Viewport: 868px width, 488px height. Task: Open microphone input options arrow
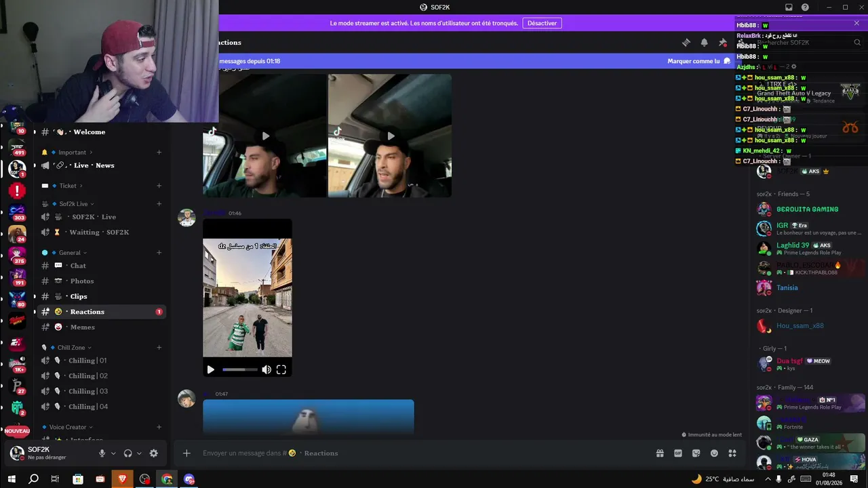pos(113,453)
